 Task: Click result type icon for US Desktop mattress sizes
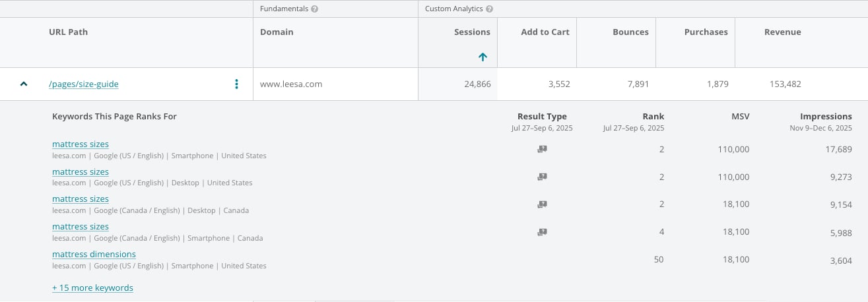pyautogui.click(x=542, y=177)
